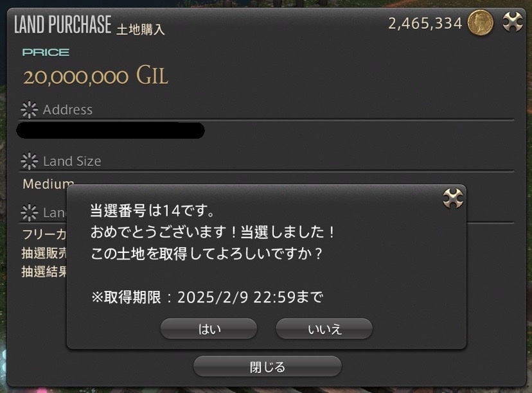Click the teal PRICE label
The height and width of the screenshot is (393, 532).
pos(46,52)
